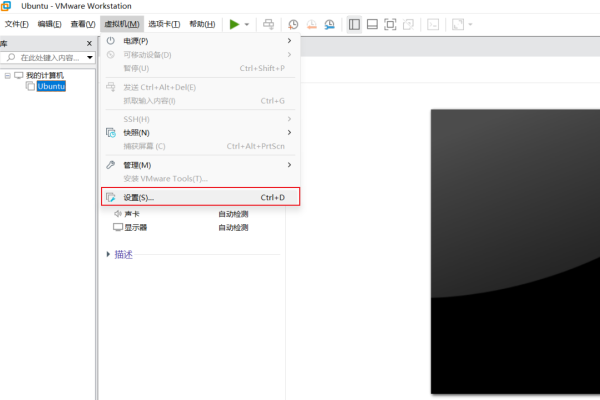
Task: Enter full screen mode icon
Action: [x=390, y=23]
